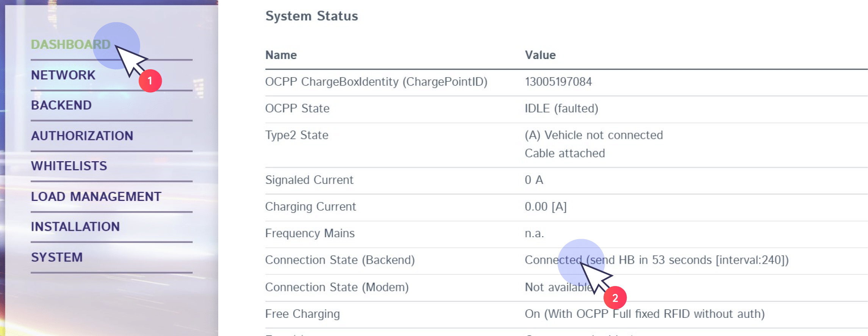868x336 pixels.
Task: Select the OCPP ChargePointID value 13005197084
Action: (x=558, y=82)
